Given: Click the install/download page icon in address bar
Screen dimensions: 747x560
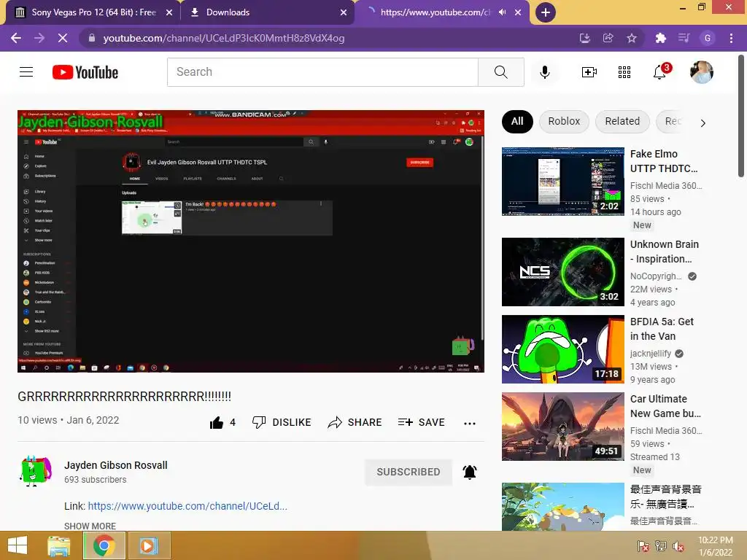Looking at the screenshot, I should point(585,38).
